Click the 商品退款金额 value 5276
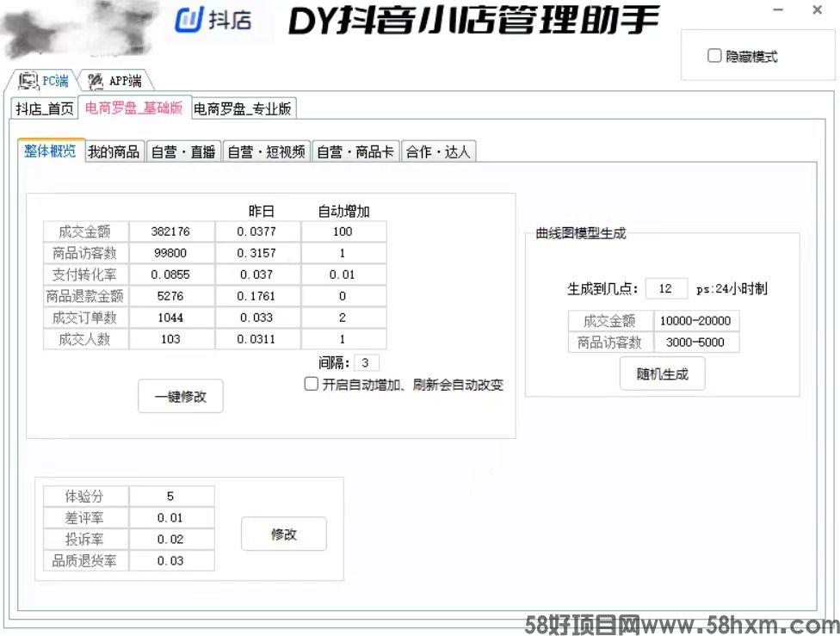Image resolution: width=840 pixels, height=636 pixels. click(171, 296)
